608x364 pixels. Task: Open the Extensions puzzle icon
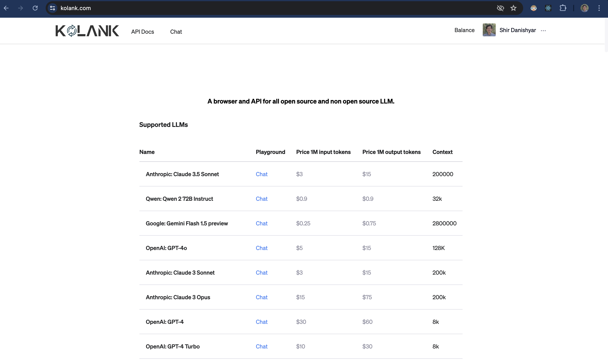[563, 8]
